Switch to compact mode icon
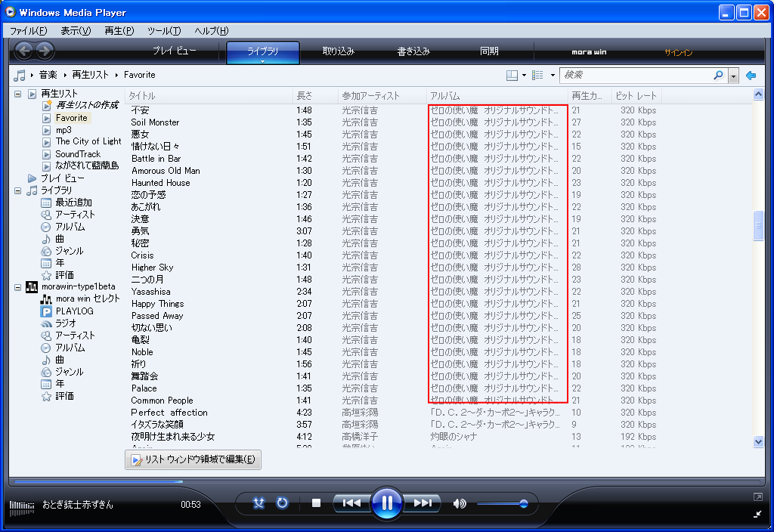Image resolution: width=774 pixels, height=532 pixels. click(757, 514)
